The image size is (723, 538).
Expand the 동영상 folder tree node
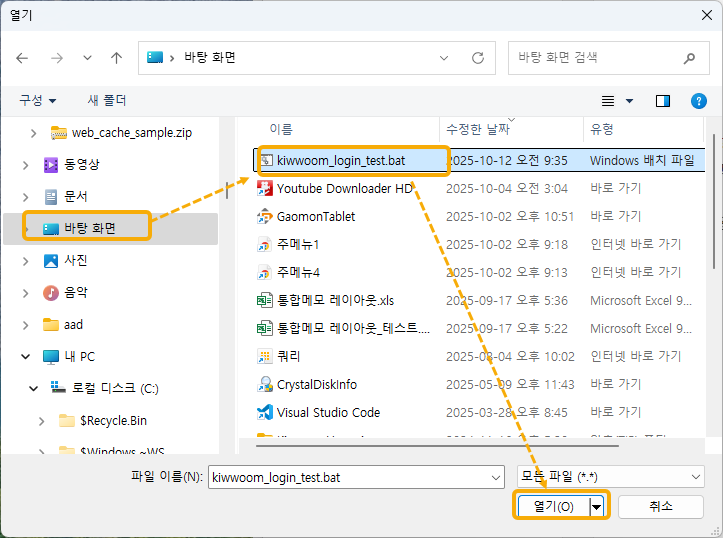click(33, 164)
